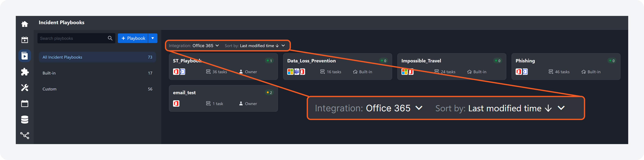
Task: Open the wrench and screwdriver tools icon
Action: 25,88
